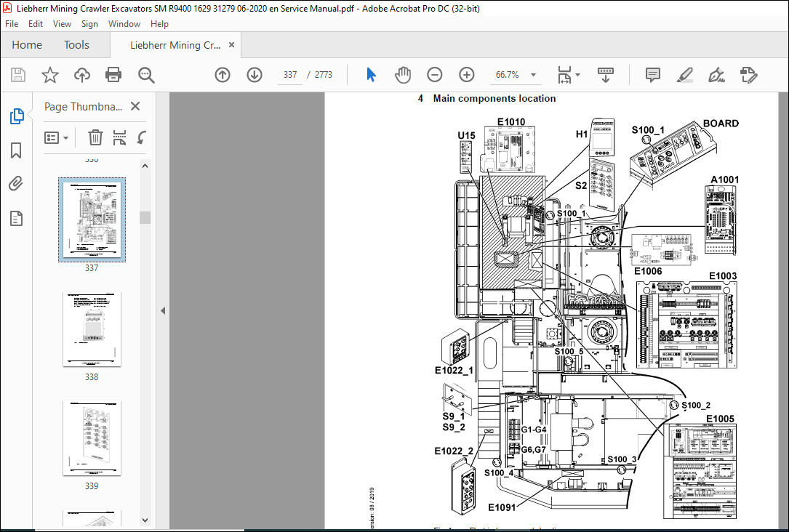This screenshot has height=532, width=789.
Task: Click the BOARD label in the diagram
Action: coord(721,124)
